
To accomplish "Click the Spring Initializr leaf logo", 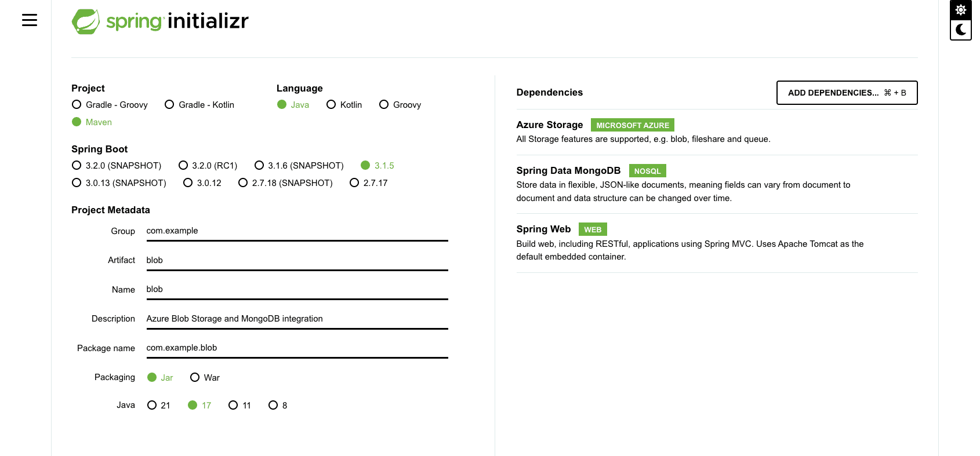I will pyautogui.click(x=86, y=21).
